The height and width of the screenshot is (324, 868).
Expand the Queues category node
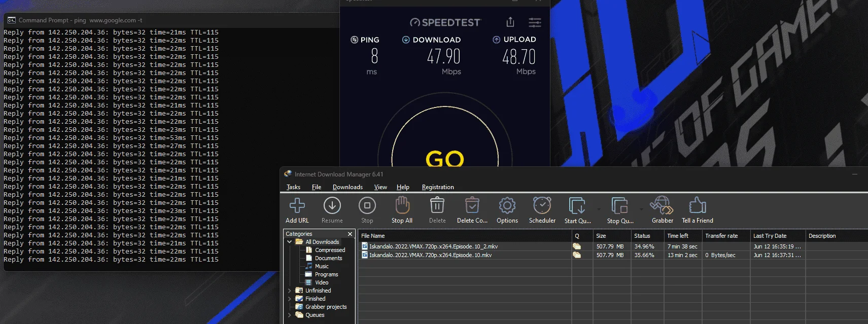coord(290,315)
